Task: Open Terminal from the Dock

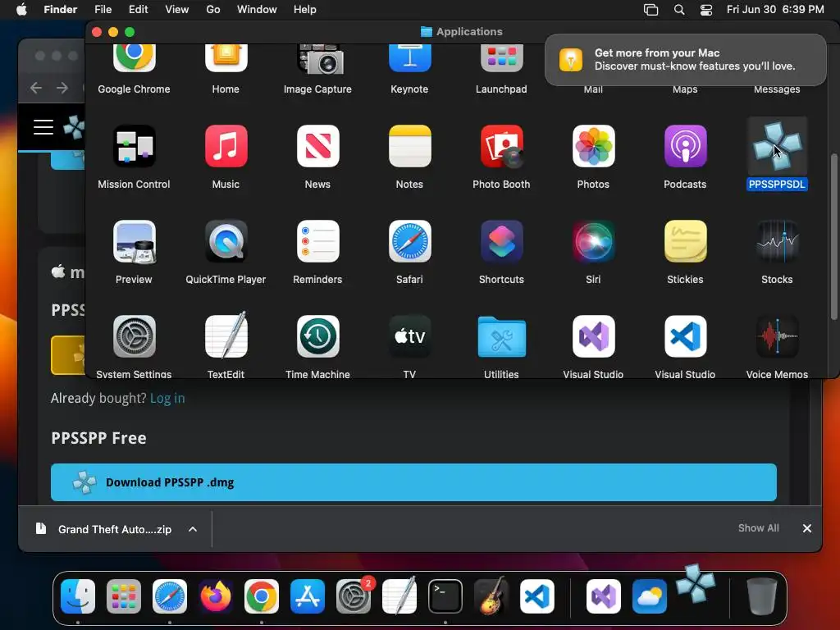Action: 445,596
